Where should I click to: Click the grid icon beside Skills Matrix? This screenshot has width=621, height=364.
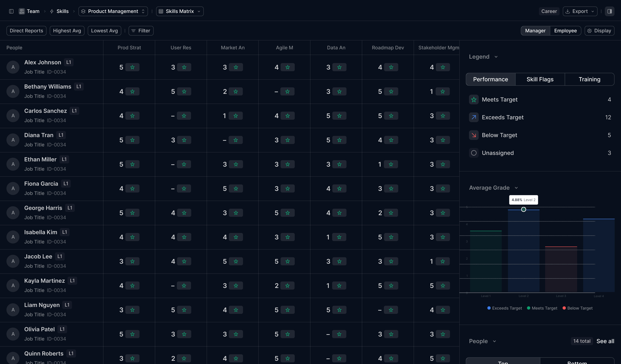(x=161, y=11)
